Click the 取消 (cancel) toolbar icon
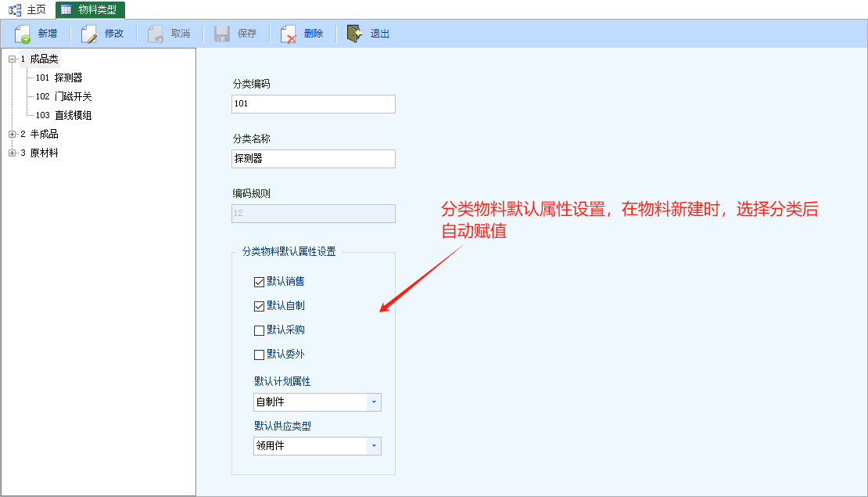The image size is (868, 497). click(x=155, y=34)
